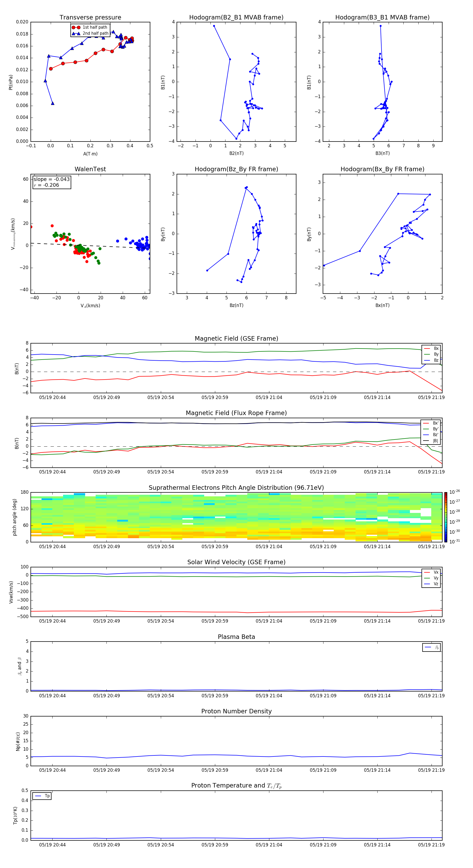The height and width of the screenshot is (868, 473).
Task: Click 'Vy' legend entry in velocity plot
Action: [431, 578]
